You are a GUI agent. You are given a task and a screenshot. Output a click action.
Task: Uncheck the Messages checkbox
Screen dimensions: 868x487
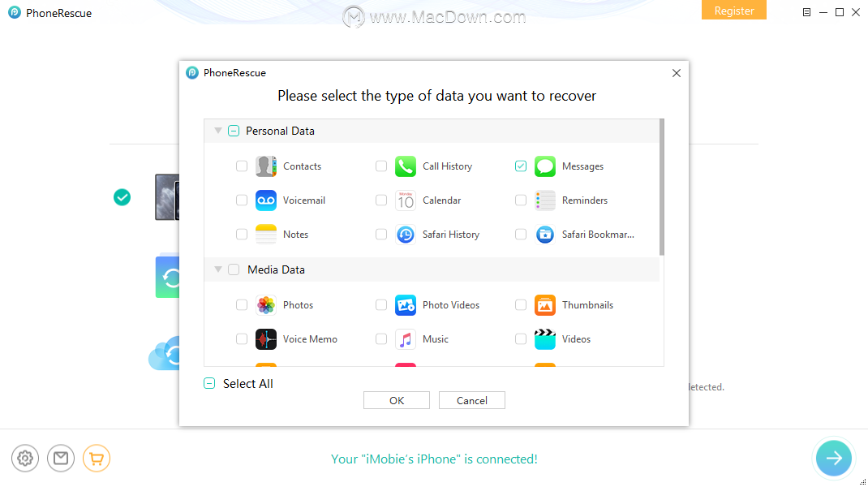coord(520,166)
